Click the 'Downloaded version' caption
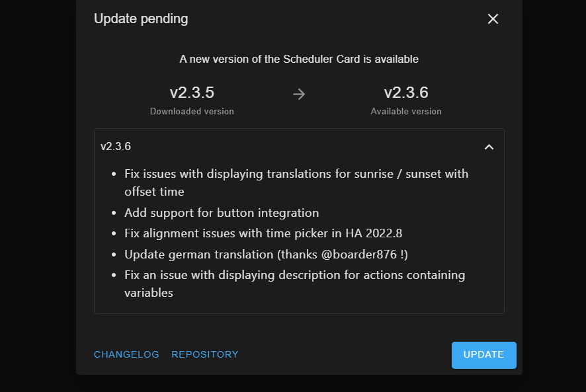The width and height of the screenshot is (586, 392). 192,111
